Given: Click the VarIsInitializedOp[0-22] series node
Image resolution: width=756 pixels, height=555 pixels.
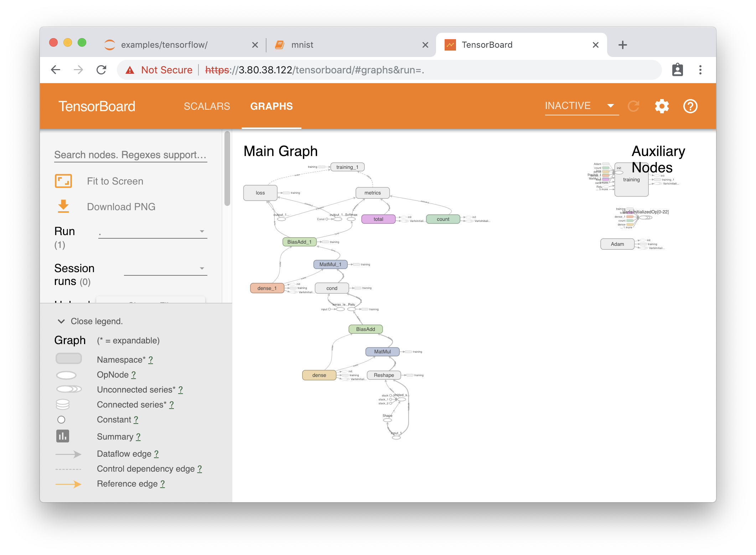Looking at the screenshot, I should pos(645,217).
